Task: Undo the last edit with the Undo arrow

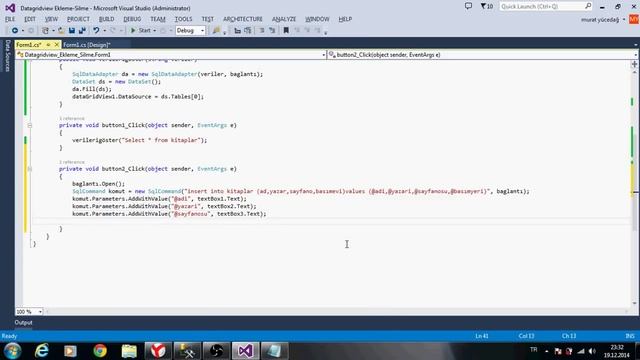Action: tap(96, 31)
